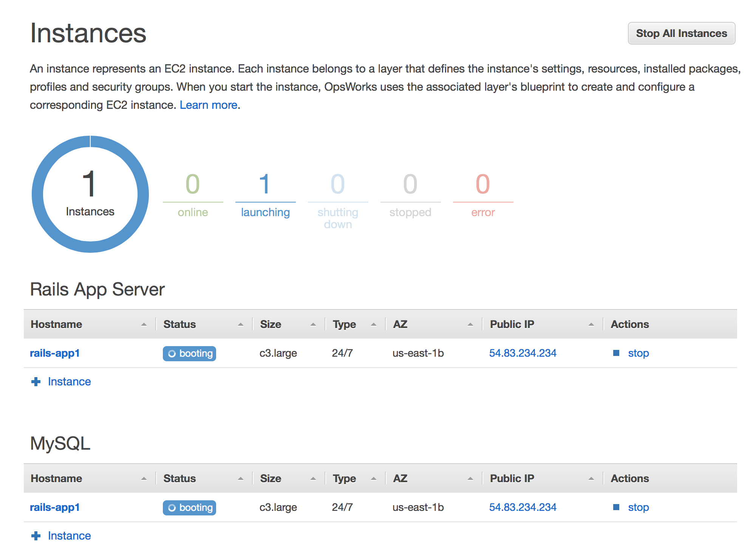
Task: Click Stop All Instances button
Action: pyautogui.click(x=681, y=33)
